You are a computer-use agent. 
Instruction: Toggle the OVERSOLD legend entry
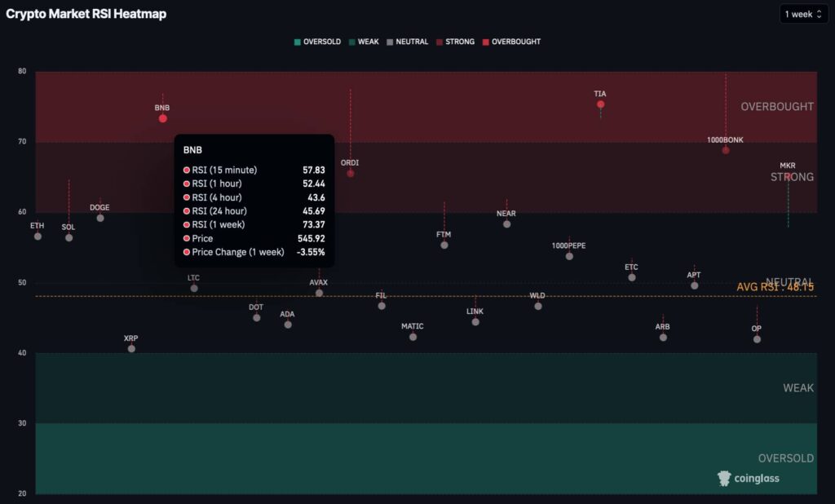tap(317, 42)
